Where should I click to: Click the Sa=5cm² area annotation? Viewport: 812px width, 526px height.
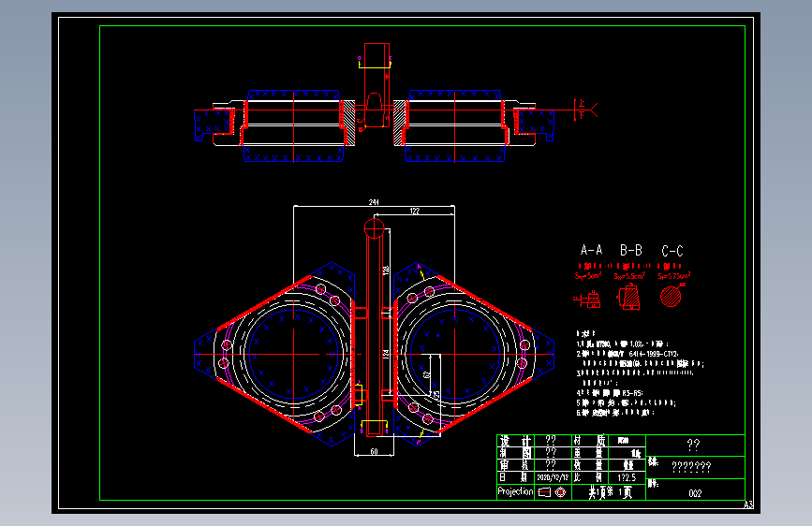(x=588, y=276)
